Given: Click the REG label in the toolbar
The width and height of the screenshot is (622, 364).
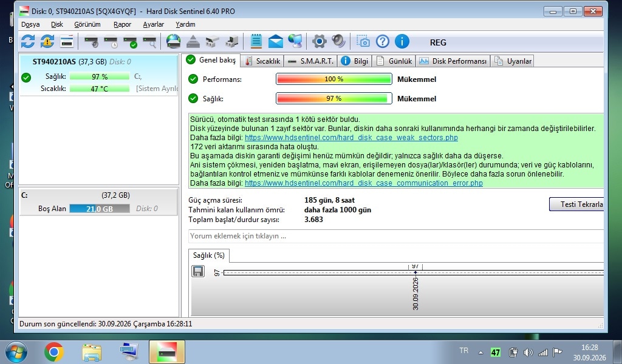Looking at the screenshot, I should 438,42.
